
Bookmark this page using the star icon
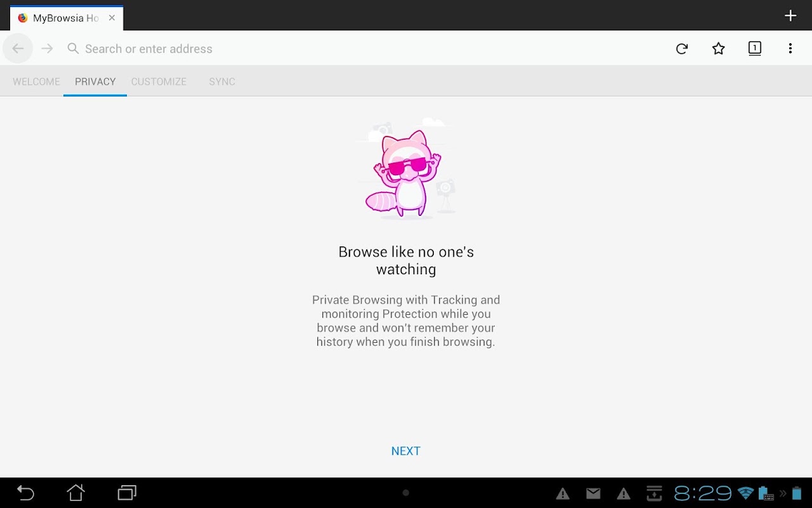click(x=718, y=49)
